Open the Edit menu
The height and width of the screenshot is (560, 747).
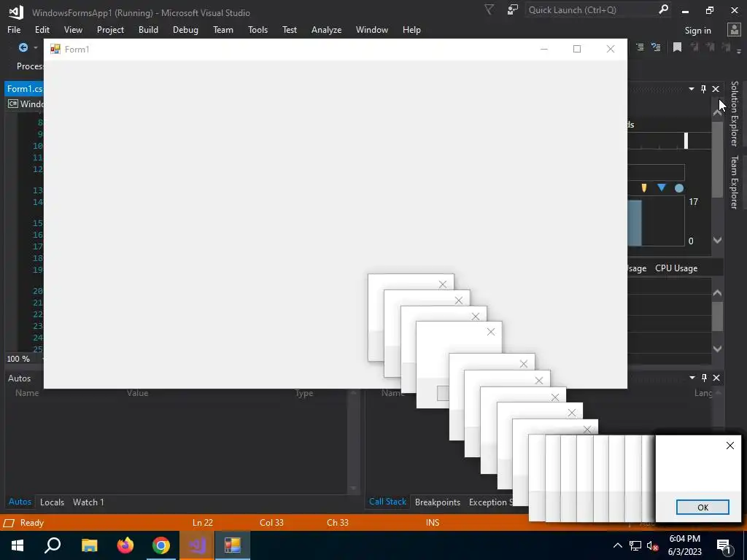pyautogui.click(x=42, y=29)
